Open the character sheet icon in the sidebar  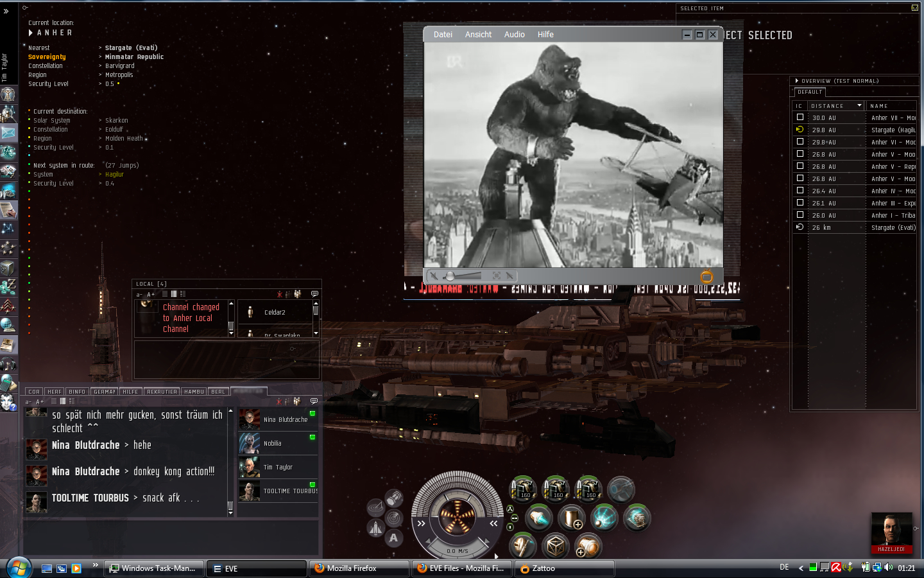(x=8, y=94)
